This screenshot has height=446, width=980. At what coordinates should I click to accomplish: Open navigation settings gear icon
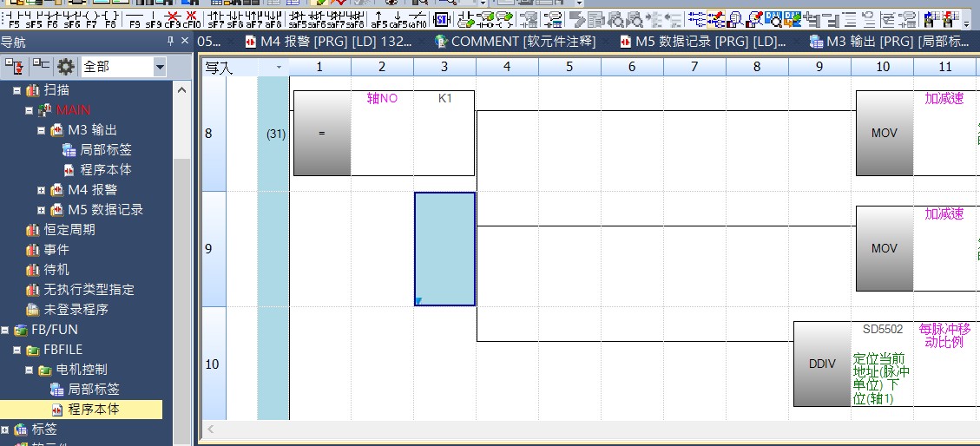[66, 67]
